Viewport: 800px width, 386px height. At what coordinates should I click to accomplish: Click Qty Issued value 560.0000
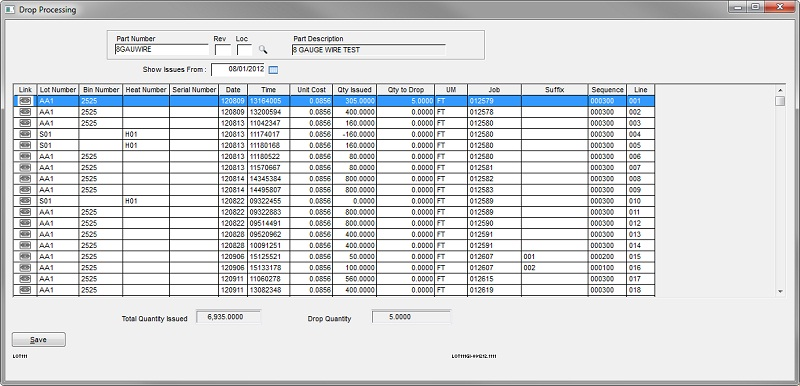point(355,278)
